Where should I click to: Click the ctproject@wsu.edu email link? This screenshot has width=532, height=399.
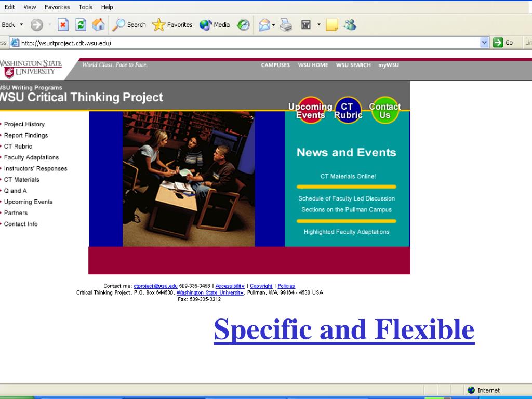point(155,286)
